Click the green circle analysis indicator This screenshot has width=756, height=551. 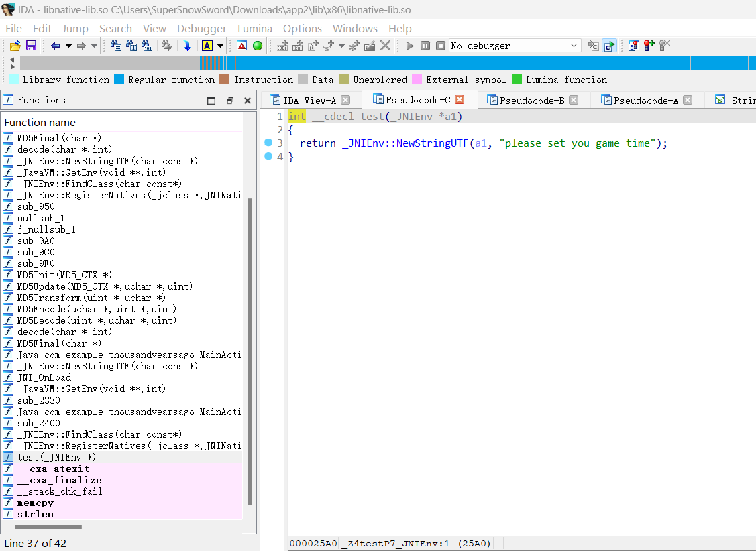pos(258,46)
